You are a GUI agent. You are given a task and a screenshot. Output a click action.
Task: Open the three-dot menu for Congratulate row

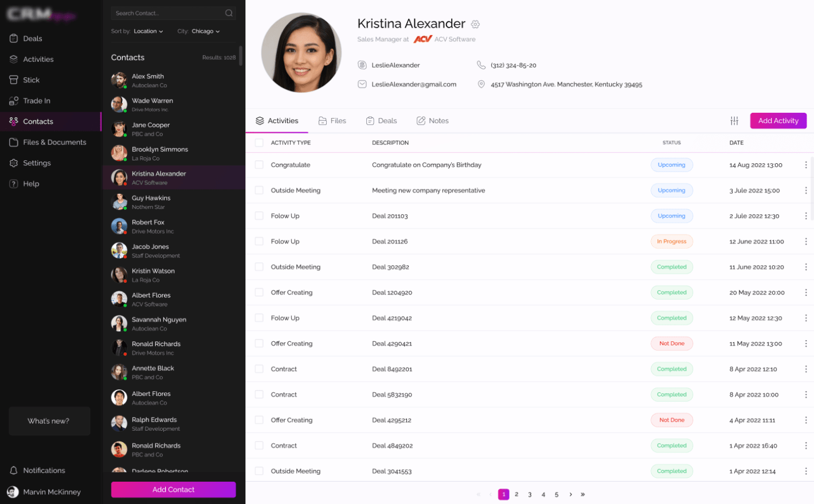805,165
